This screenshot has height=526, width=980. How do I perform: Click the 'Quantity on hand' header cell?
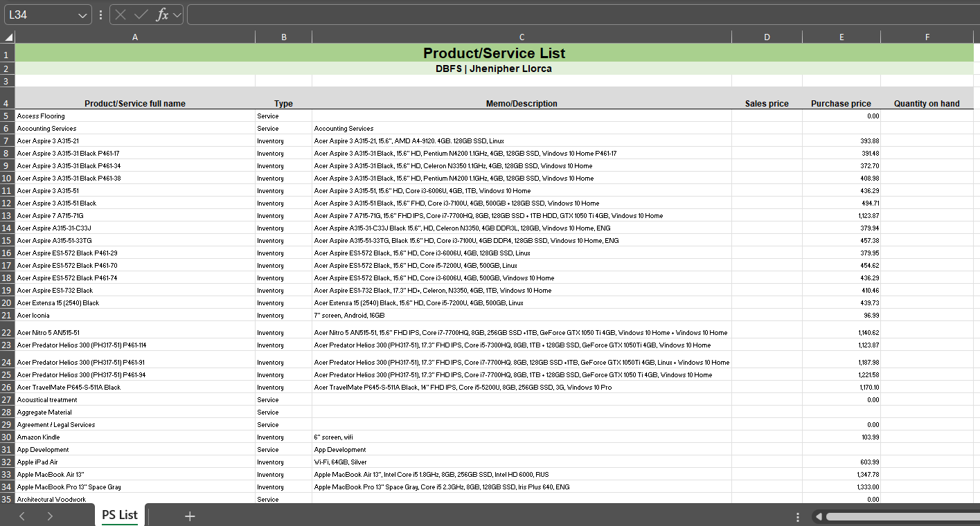tap(927, 98)
